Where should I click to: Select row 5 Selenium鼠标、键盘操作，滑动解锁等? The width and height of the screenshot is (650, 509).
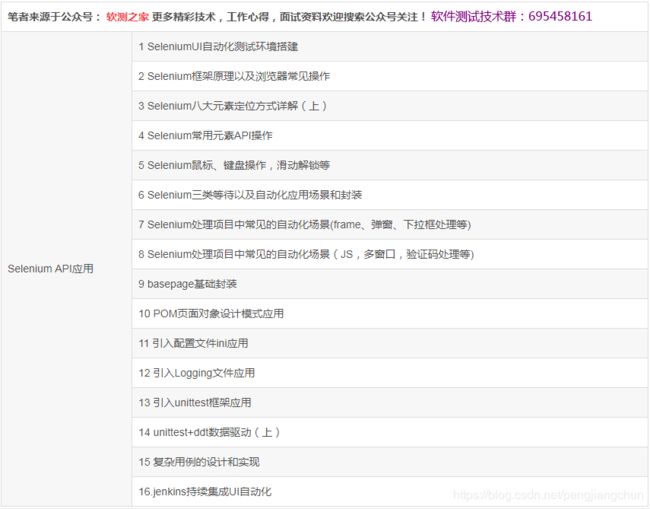pos(390,165)
